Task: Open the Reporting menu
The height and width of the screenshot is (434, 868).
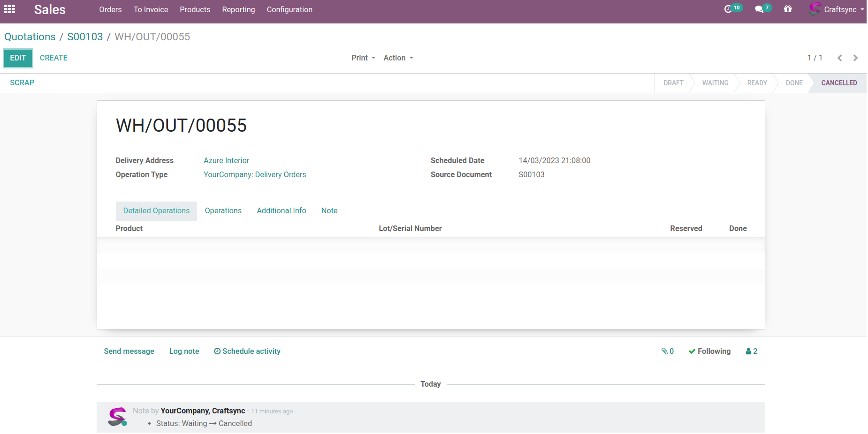Action: pos(238,9)
